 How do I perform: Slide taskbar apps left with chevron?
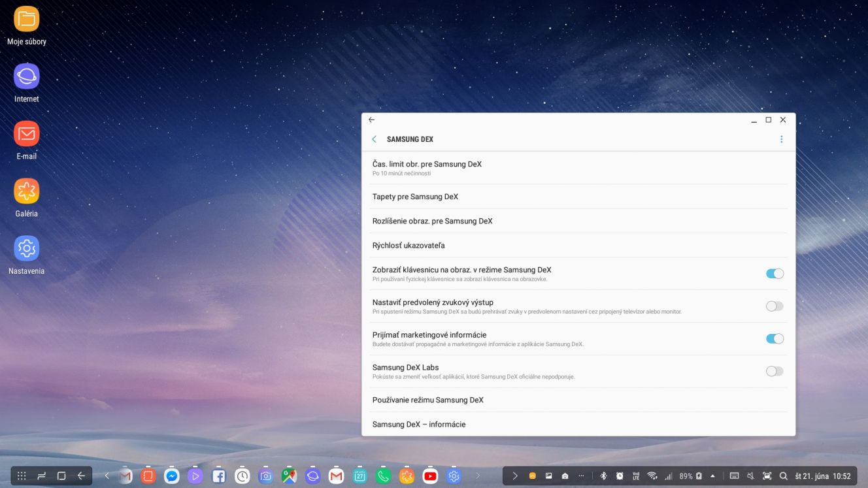pos(107,476)
